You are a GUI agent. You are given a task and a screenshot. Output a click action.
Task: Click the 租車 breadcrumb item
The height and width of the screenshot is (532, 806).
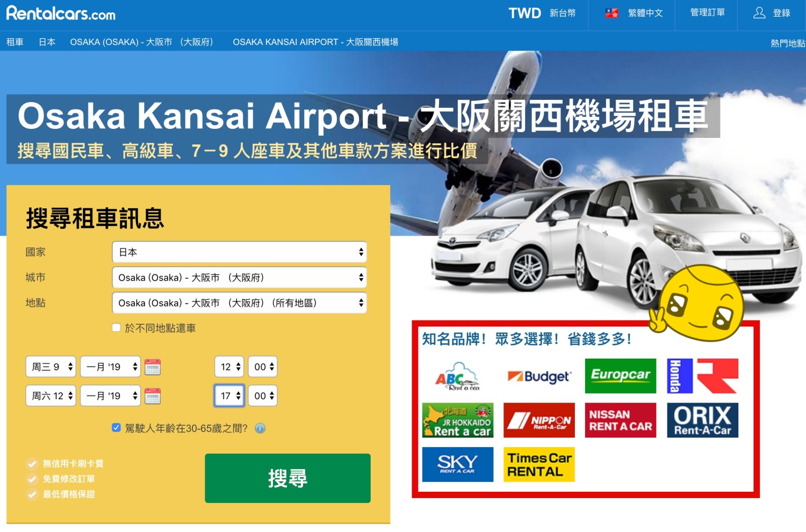(x=15, y=42)
